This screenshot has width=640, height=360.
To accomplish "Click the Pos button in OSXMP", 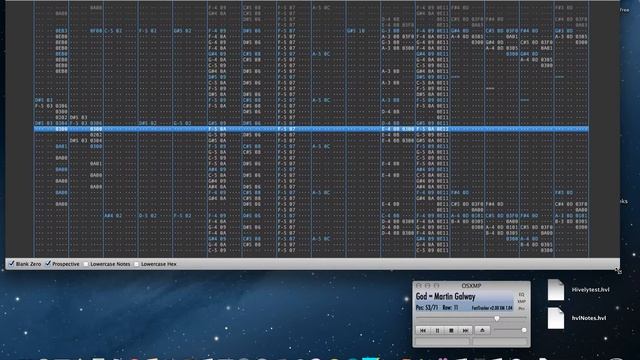I will point(521,309).
